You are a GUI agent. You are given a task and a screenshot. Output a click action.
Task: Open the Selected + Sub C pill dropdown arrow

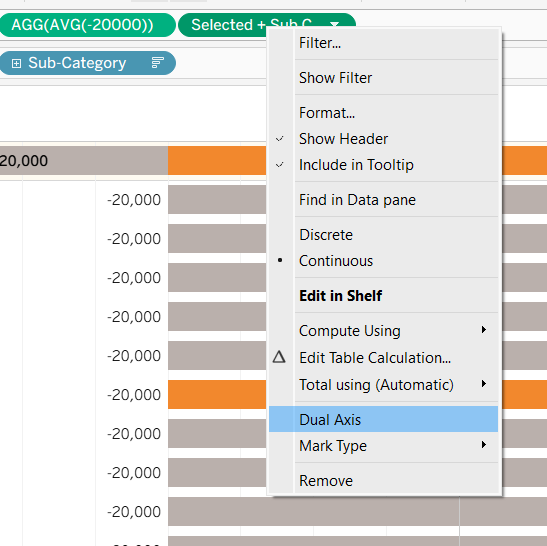tap(335, 24)
